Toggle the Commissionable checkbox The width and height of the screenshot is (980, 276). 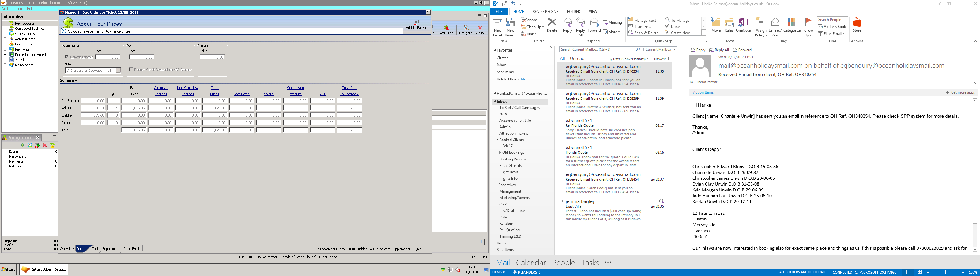click(67, 57)
